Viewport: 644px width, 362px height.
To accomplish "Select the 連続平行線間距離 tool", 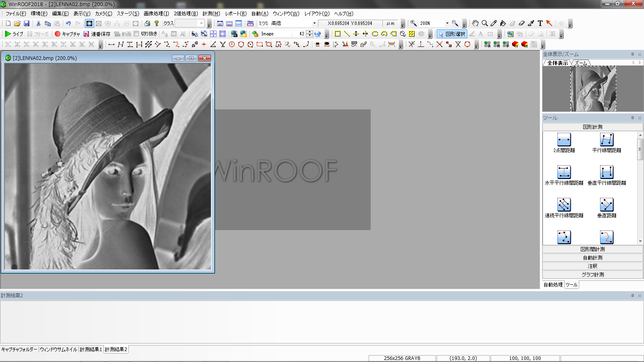I will pyautogui.click(x=564, y=208).
